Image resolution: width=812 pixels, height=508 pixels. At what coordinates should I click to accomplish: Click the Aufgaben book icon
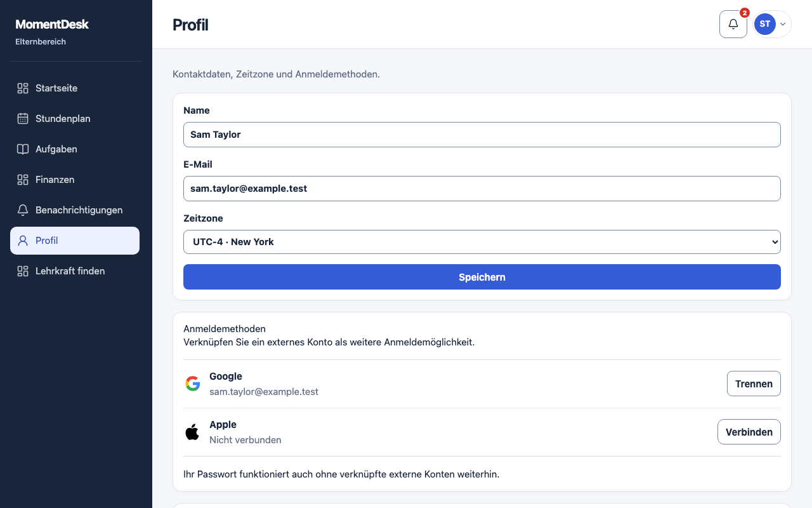23,149
